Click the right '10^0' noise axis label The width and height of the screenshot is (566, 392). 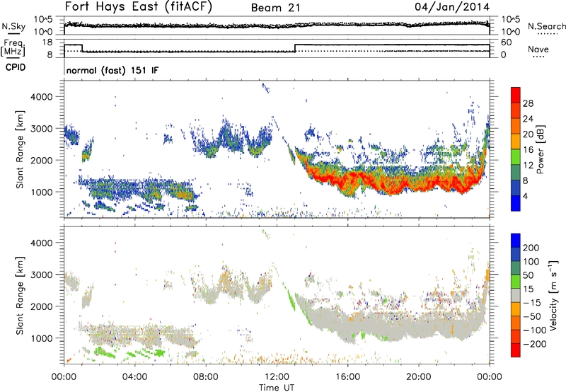point(511,32)
